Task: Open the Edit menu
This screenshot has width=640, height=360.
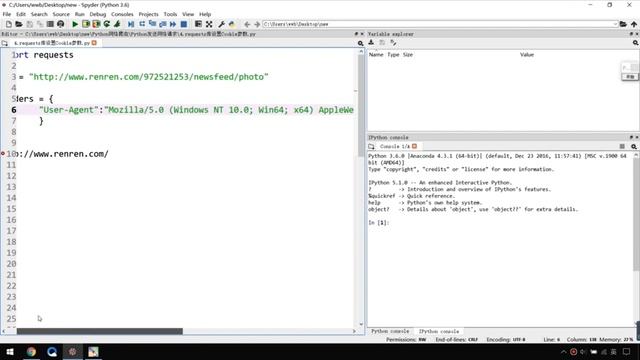Action: point(21,14)
